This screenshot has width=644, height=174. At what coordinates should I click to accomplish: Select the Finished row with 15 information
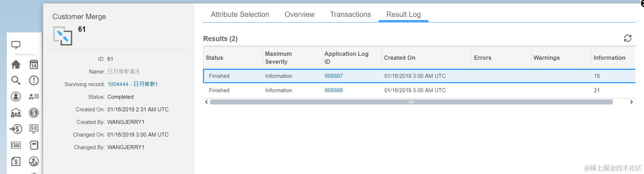click(x=419, y=76)
